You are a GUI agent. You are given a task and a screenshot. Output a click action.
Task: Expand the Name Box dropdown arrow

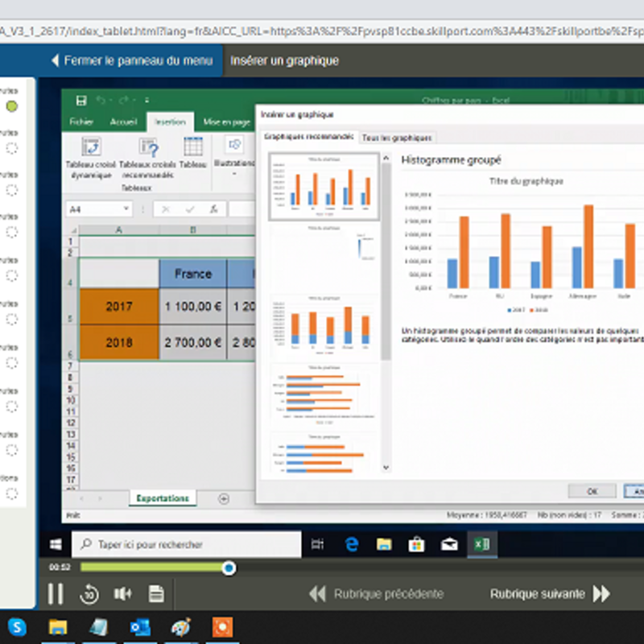(126, 209)
